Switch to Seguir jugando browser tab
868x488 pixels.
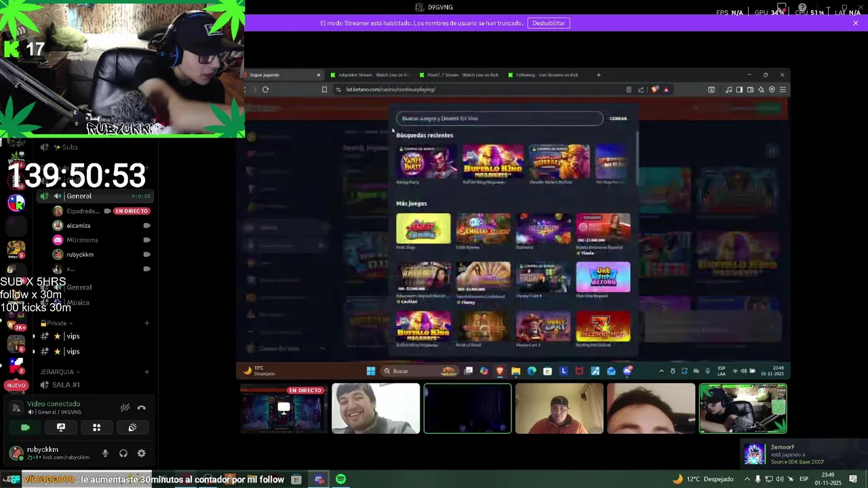[x=284, y=75]
